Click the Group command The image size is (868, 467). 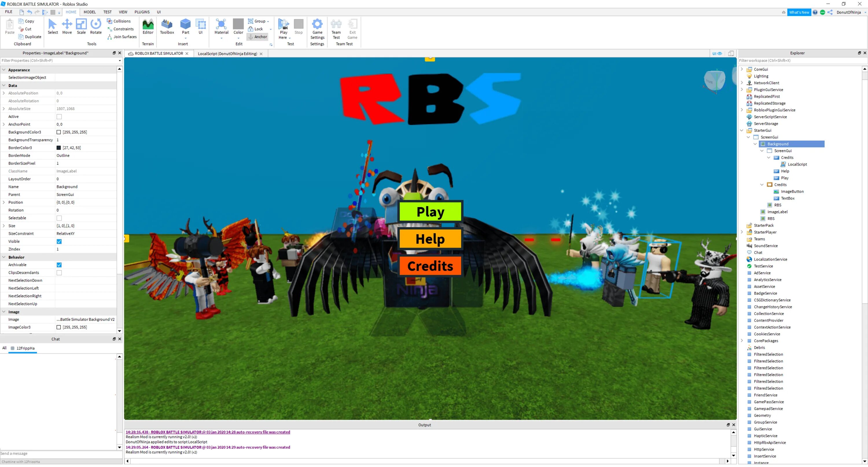click(x=257, y=21)
